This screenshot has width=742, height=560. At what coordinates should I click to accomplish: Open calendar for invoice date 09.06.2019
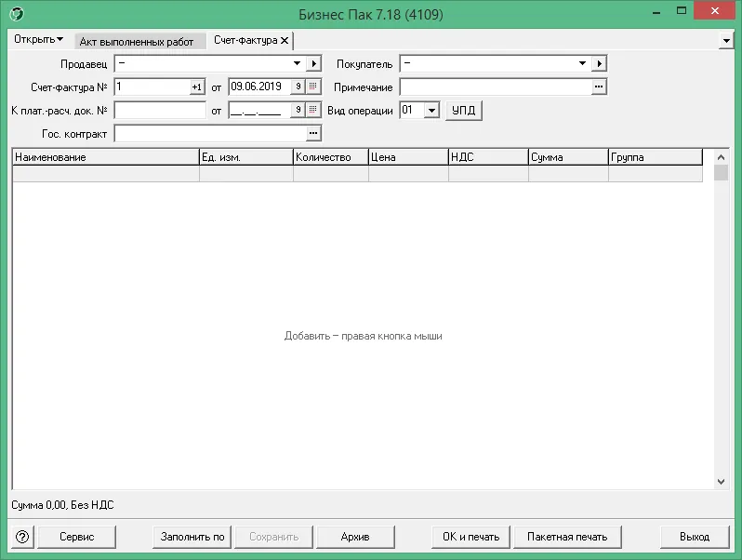(312, 87)
